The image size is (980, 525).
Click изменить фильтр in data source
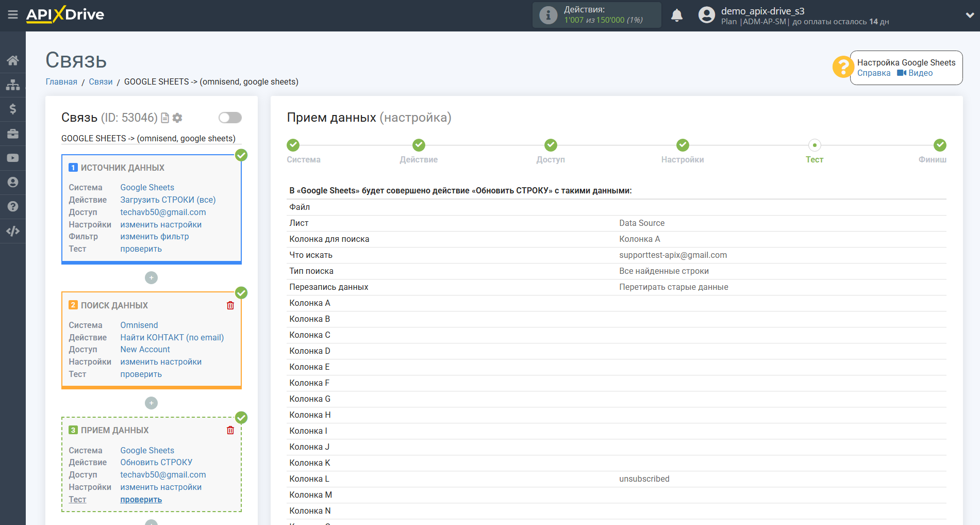155,237
